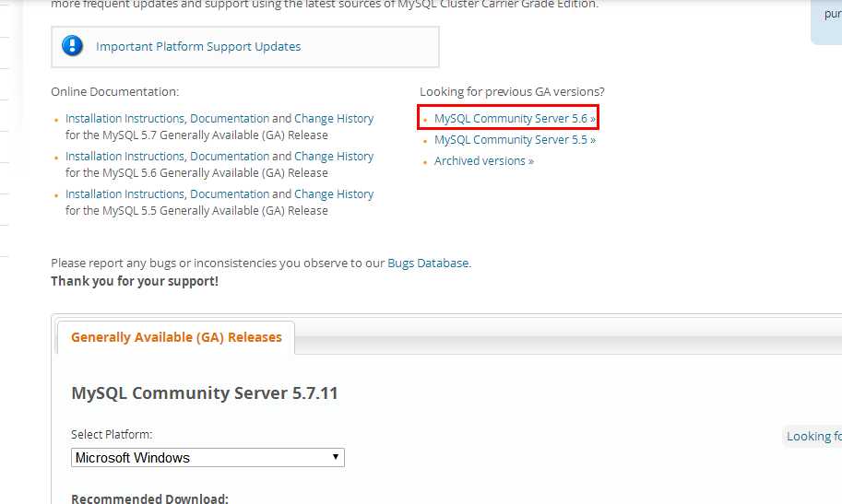
Task: Click the 'Recommended Download:' label
Action: pos(149,498)
